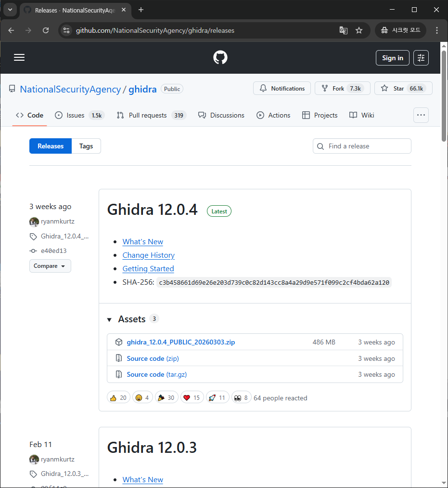
Task: Toggle the heart reaction with 15 votes
Action: pos(192,398)
